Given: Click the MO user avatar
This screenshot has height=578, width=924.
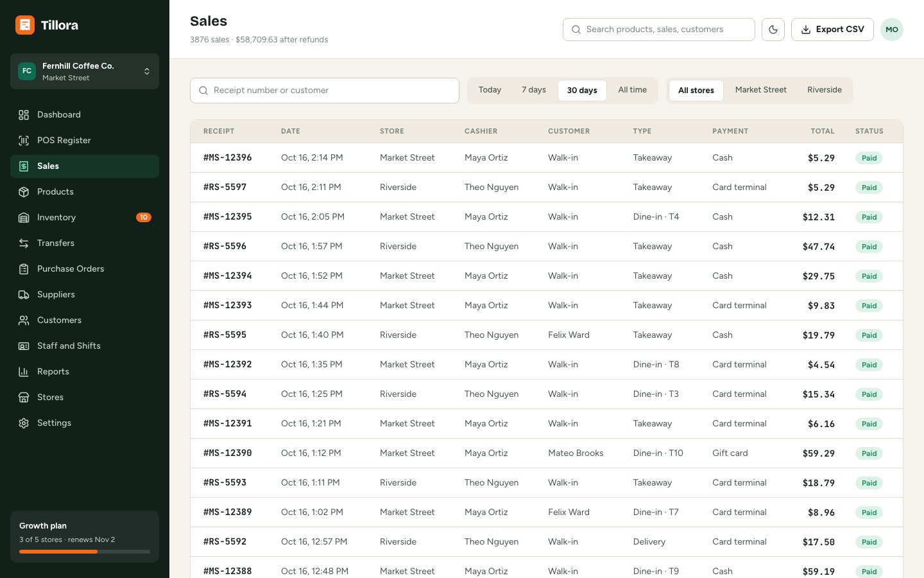Looking at the screenshot, I should (892, 30).
